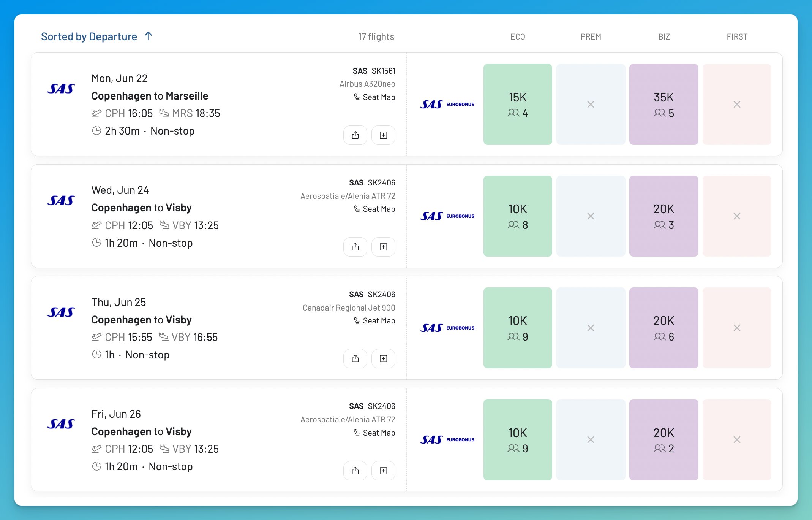Expand the Thu, Jun 25 flight with plus icon
This screenshot has width=812, height=520.
383,358
